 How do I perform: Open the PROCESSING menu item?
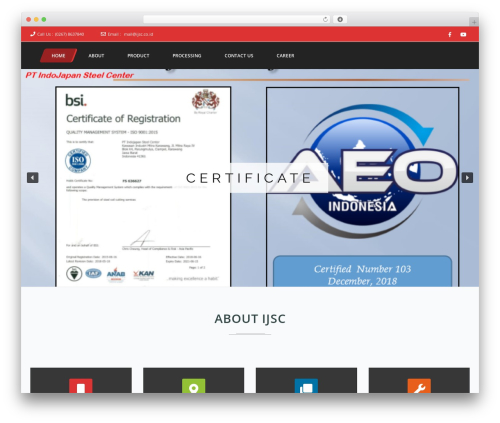[187, 56]
